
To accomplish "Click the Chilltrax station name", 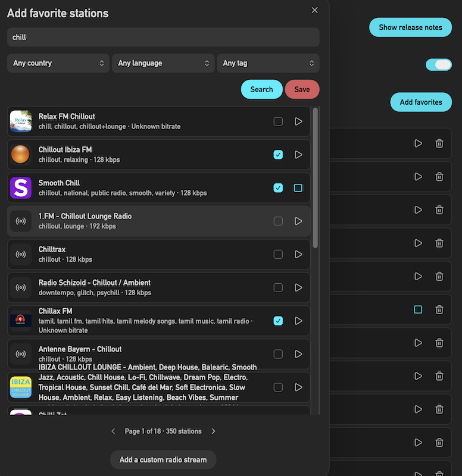I will [52, 249].
